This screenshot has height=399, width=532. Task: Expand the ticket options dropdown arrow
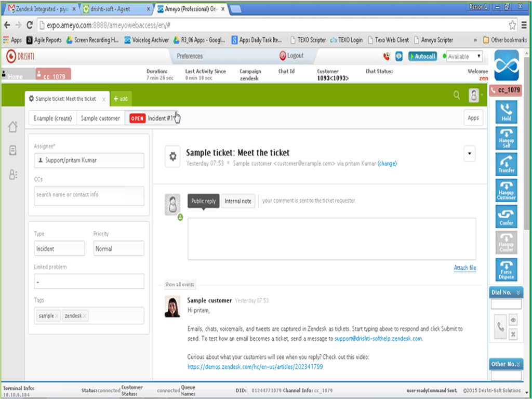469,154
